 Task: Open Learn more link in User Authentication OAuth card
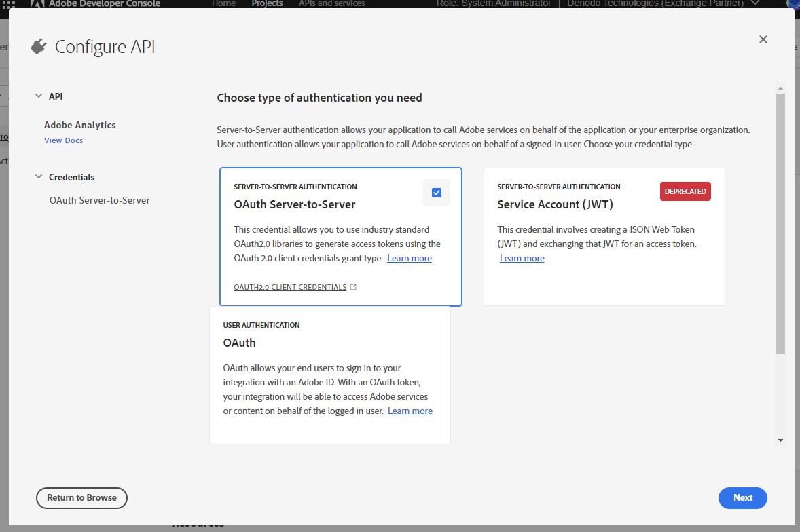coord(410,411)
